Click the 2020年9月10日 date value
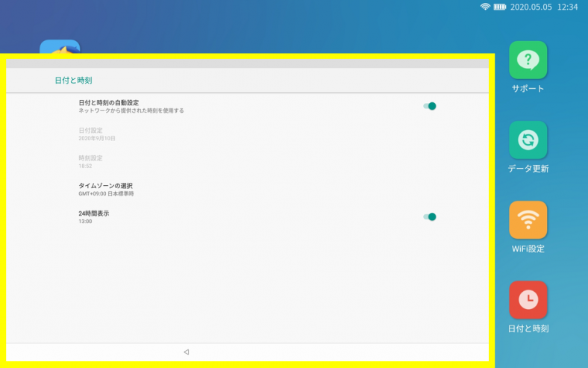 (97, 138)
